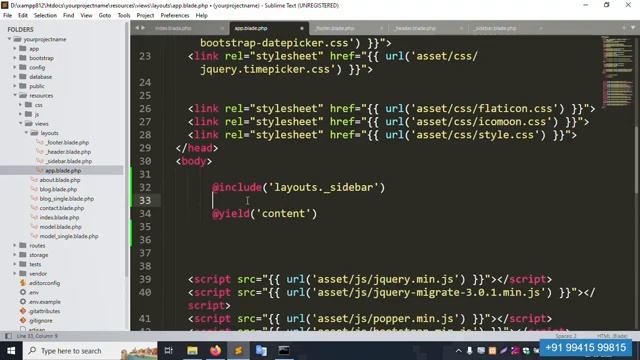The image size is (640, 360).
Task: Switch to the _sidebar.blade.php tab
Action: (x=495, y=28)
